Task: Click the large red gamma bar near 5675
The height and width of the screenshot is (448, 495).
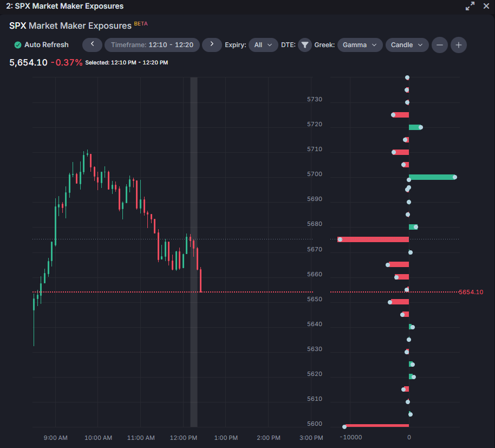Action: [x=374, y=239]
